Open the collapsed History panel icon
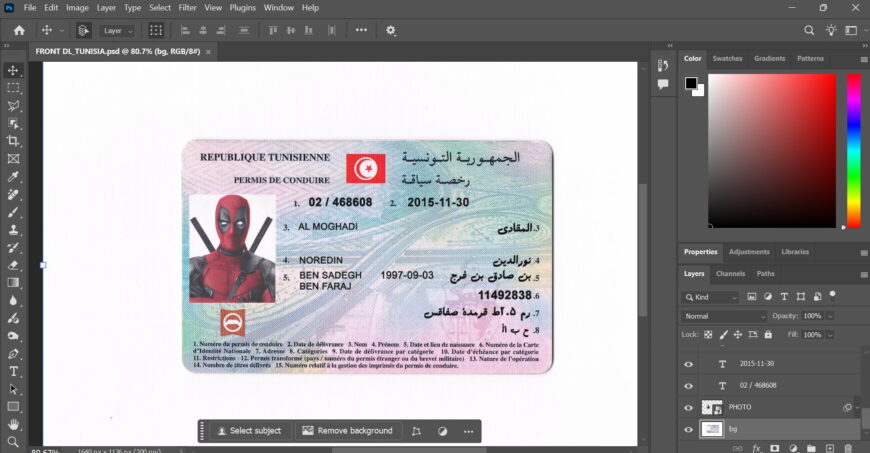Screen dimensions: 870x453 click(663, 65)
